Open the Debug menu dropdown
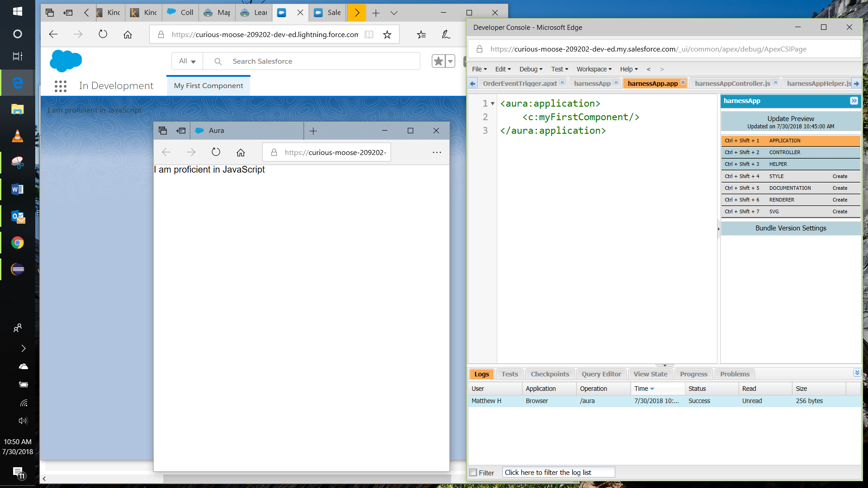 (531, 69)
